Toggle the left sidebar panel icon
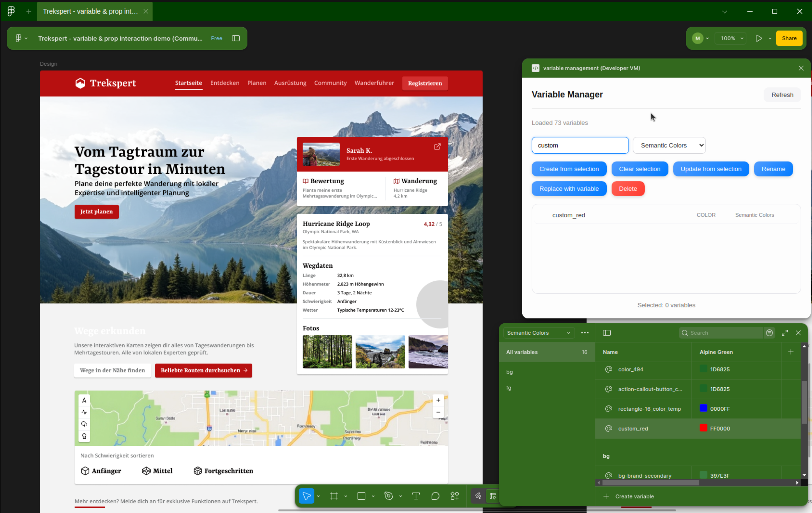 [236, 38]
